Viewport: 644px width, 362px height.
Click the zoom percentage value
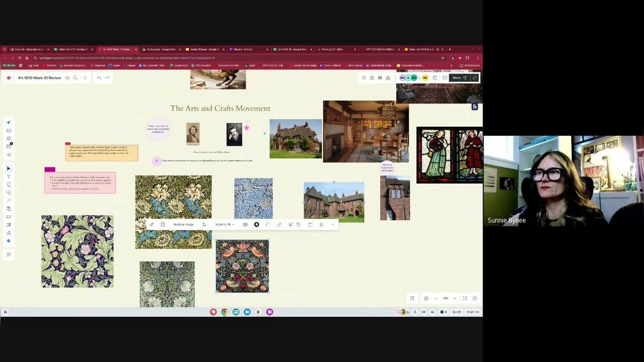445,299
